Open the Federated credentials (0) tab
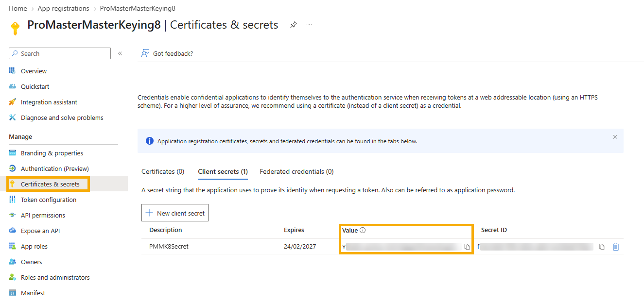The height and width of the screenshot is (302, 644). pos(296,171)
